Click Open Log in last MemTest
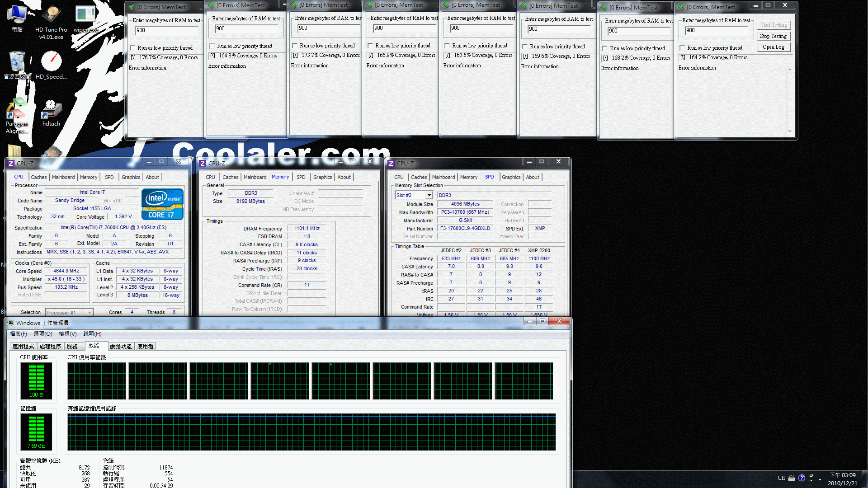The width and height of the screenshot is (868, 488). tap(773, 47)
